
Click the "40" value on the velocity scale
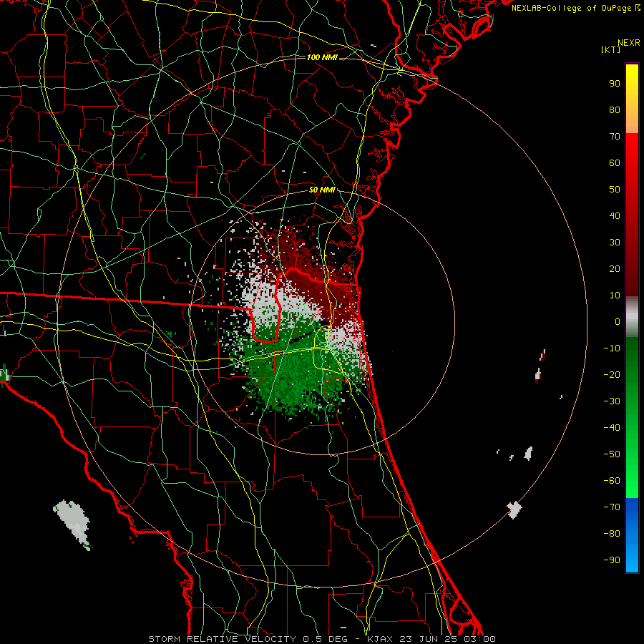coord(615,216)
